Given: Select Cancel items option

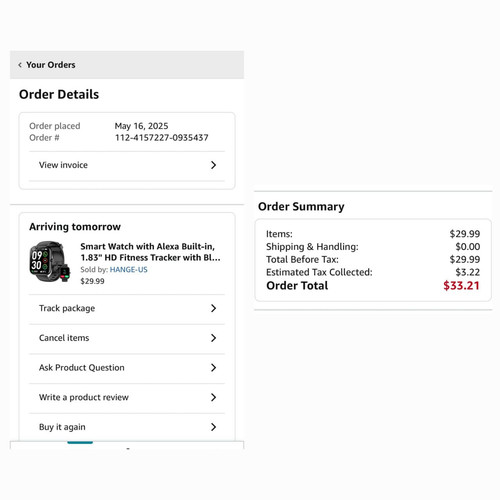Looking at the screenshot, I should [x=127, y=338].
